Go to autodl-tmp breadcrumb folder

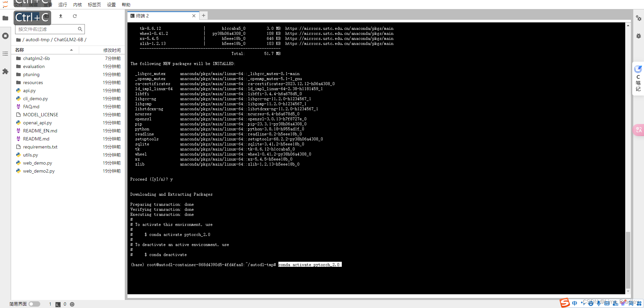[38, 40]
